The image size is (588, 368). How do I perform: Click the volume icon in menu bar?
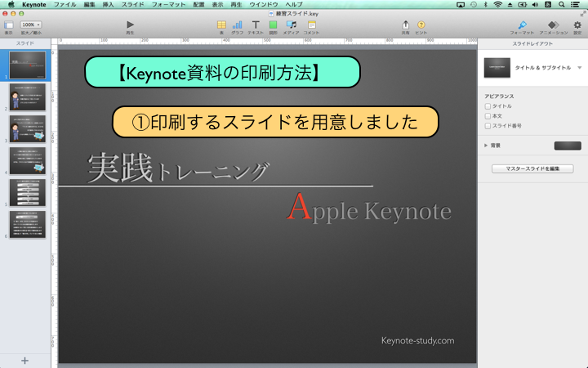coord(535,5)
